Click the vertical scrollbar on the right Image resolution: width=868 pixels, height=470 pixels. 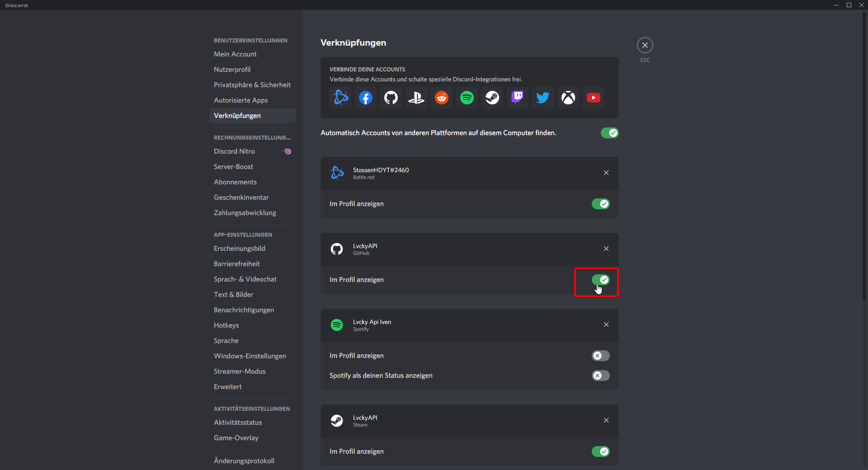click(x=864, y=154)
